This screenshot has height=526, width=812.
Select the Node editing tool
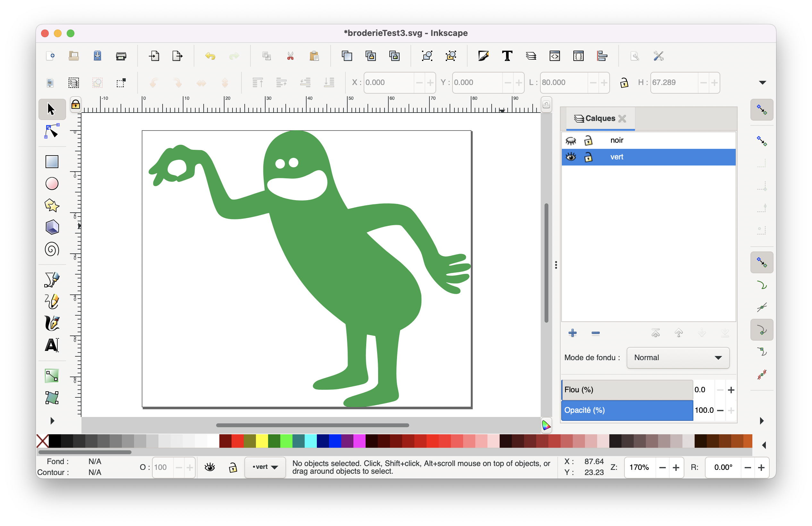(52, 131)
